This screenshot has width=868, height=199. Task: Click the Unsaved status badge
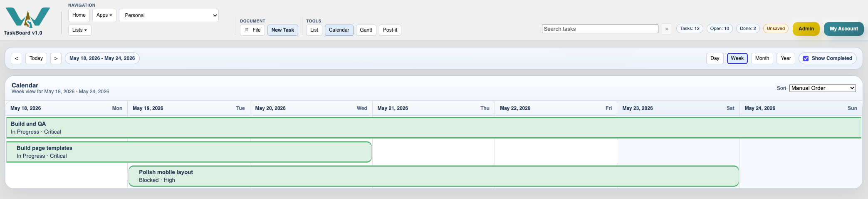776,29
